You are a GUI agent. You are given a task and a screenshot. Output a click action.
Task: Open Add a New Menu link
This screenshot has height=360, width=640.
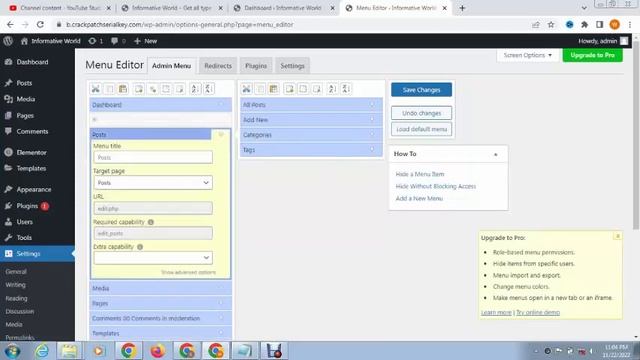(x=419, y=198)
